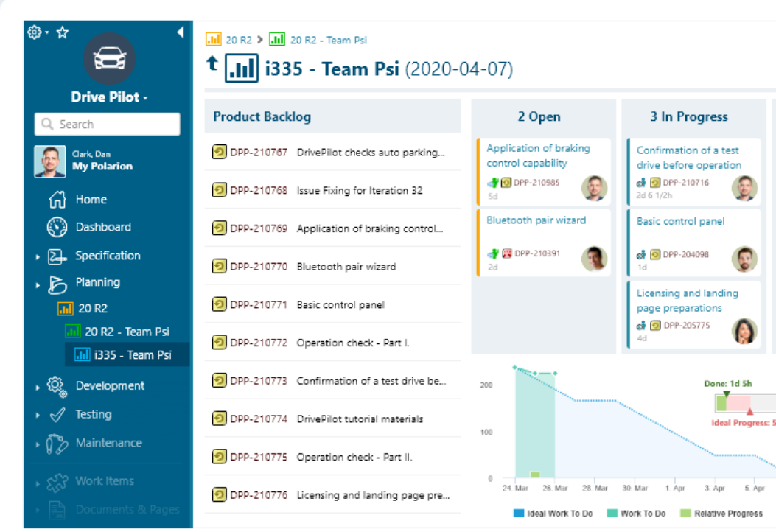Click the Drive Pilot car logo
This screenshot has height=532, width=776.
[x=109, y=58]
